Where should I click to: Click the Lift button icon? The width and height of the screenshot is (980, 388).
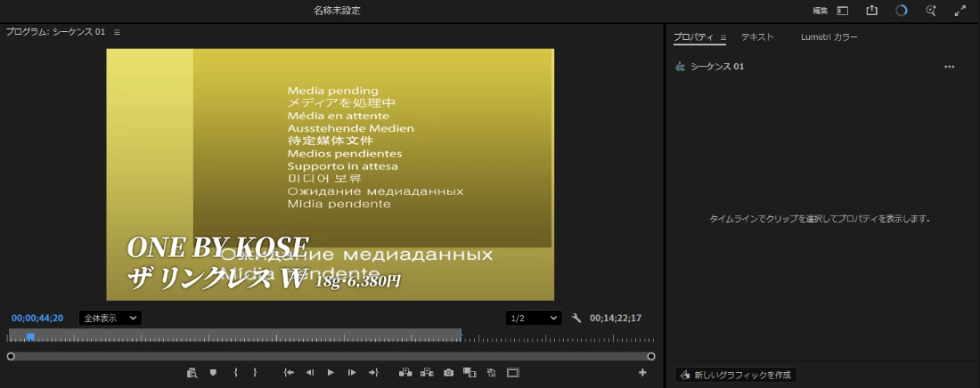pos(405,373)
